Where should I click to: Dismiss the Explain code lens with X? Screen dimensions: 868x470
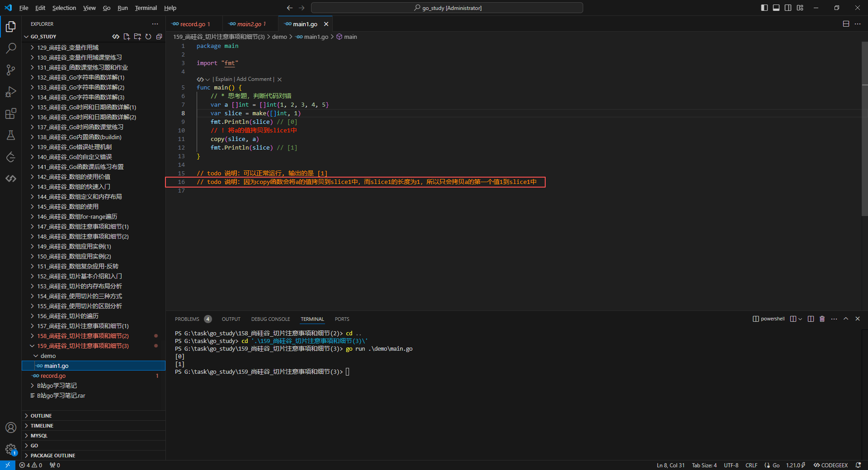pos(279,80)
